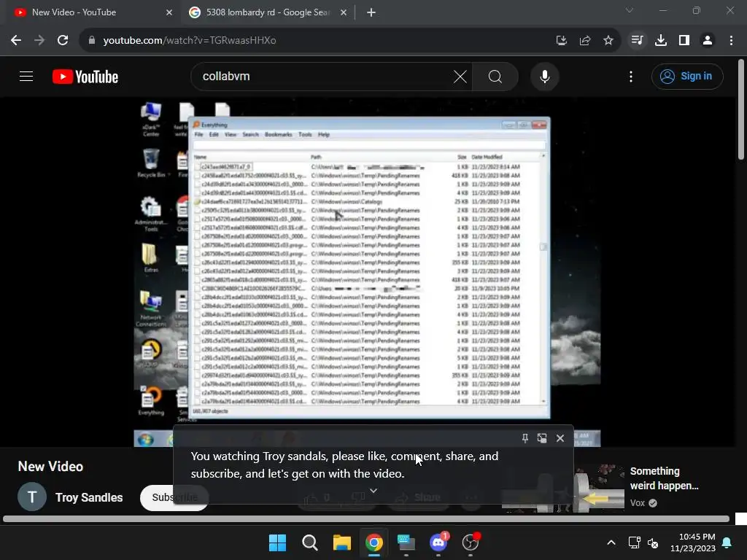Open Discord from the taskbar
The image size is (747, 560).
coord(438,542)
